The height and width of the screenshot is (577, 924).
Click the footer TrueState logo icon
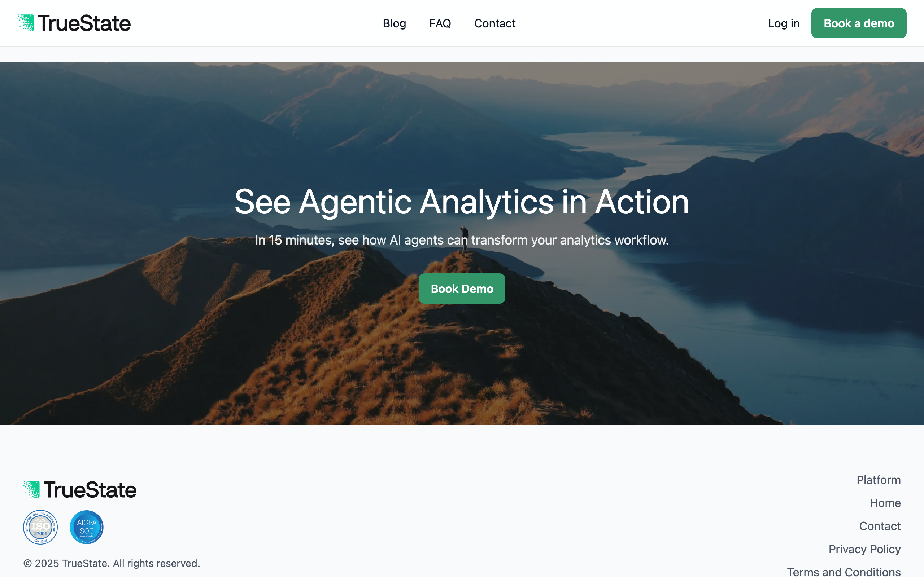pyautogui.click(x=32, y=489)
